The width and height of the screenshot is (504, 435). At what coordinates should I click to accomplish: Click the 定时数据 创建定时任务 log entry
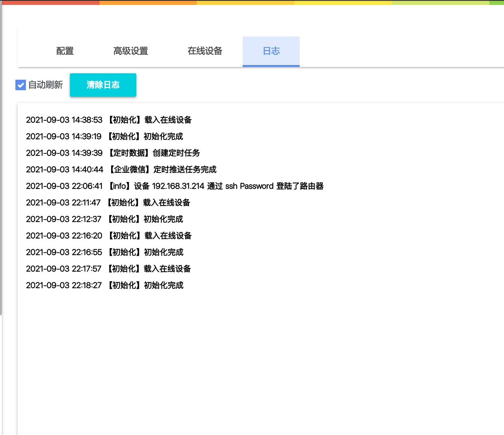(x=113, y=153)
